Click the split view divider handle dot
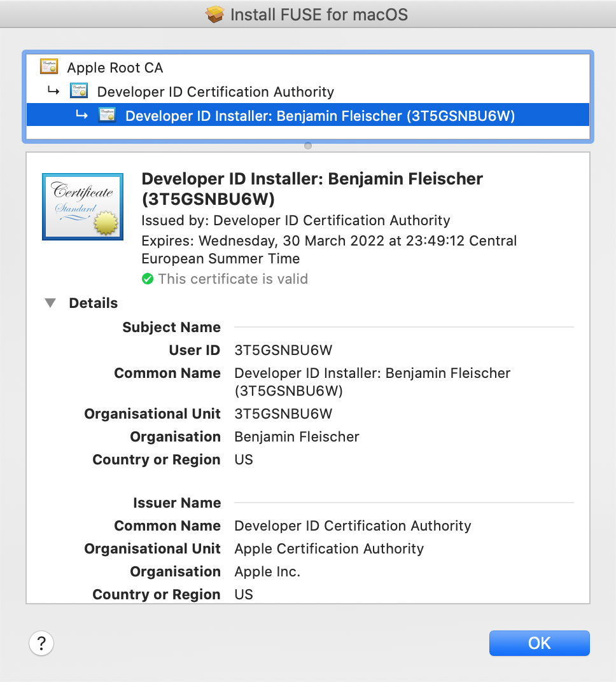This screenshot has height=682, width=616. click(x=308, y=146)
